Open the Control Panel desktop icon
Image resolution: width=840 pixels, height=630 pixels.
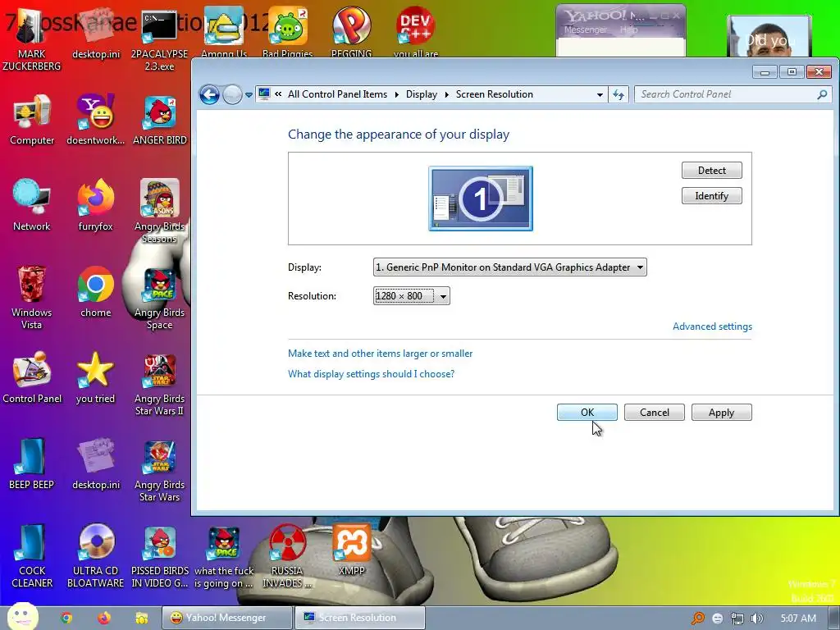pos(32,377)
